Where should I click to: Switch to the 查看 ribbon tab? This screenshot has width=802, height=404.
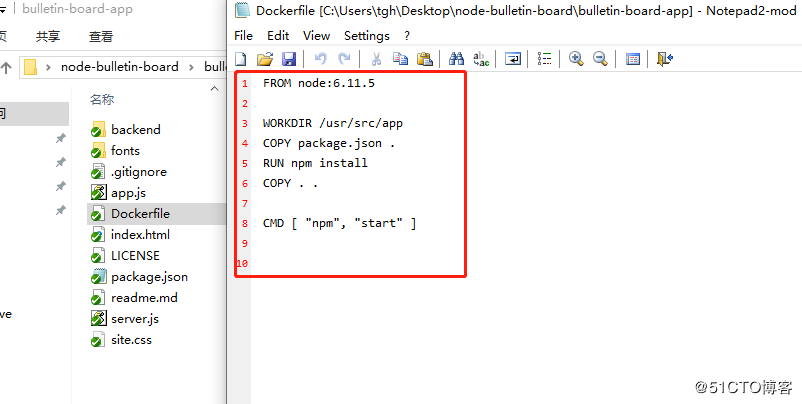[101, 36]
